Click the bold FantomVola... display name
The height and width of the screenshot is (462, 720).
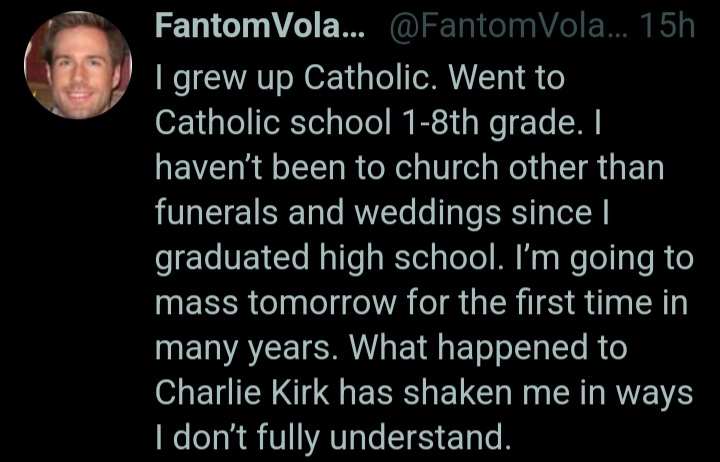pyautogui.click(x=260, y=27)
